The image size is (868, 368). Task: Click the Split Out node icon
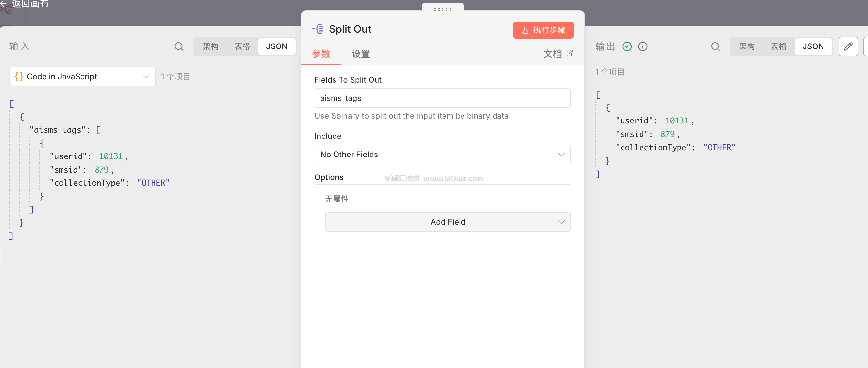[318, 29]
